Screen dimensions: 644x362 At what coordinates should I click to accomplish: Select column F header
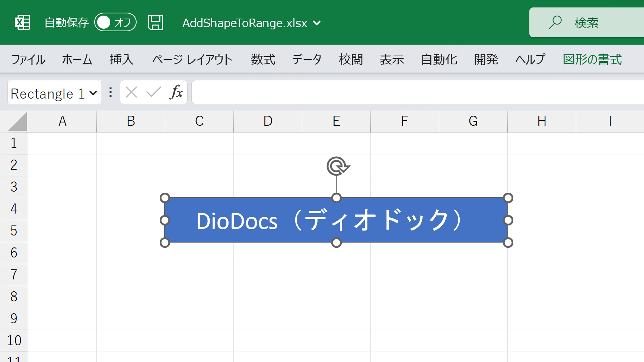pyautogui.click(x=405, y=121)
